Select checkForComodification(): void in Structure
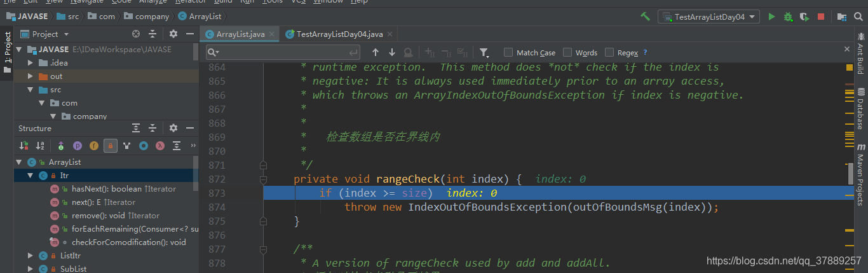Image resolution: width=868 pixels, height=273 pixels. pyautogui.click(x=119, y=242)
